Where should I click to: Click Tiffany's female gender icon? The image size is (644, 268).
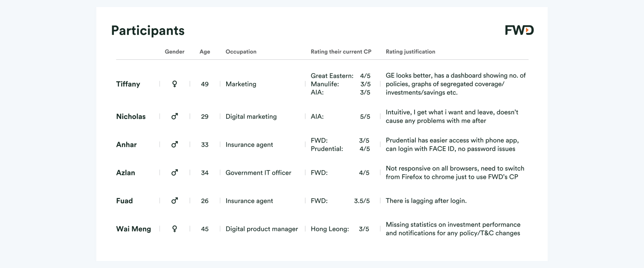(174, 84)
